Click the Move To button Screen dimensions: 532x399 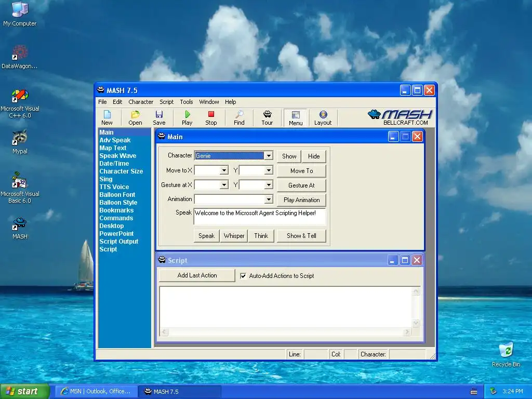pyautogui.click(x=302, y=170)
